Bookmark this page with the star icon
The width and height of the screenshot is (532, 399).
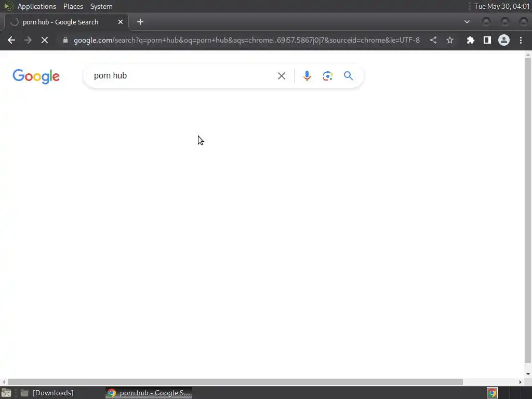[x=450, y=40]
